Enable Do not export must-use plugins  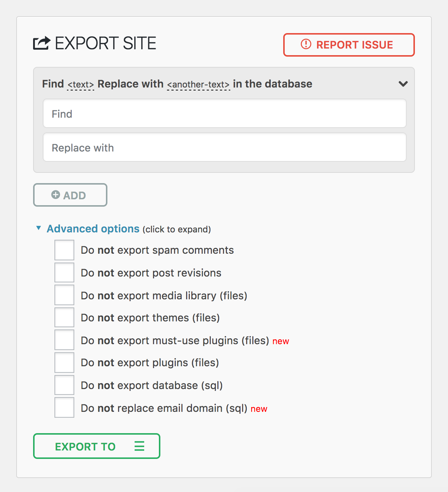point(64,339)
